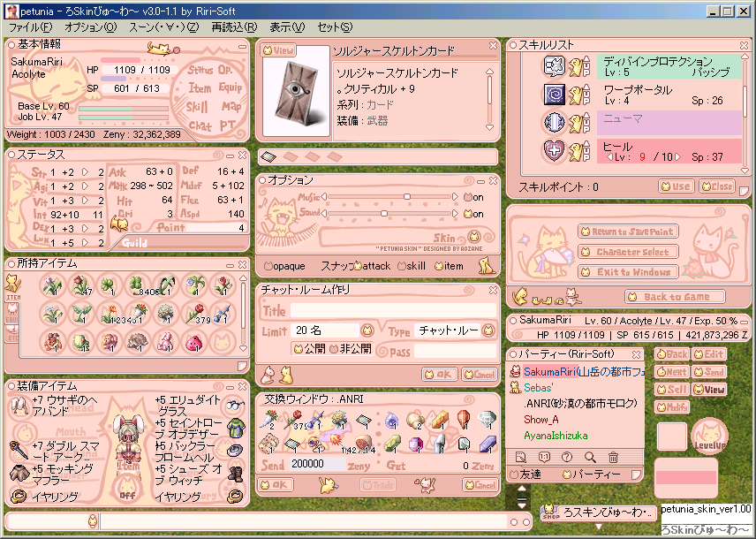Click Cancel in chat room creation window
Viewport: 756px width, 539px height.
(480, 374)
